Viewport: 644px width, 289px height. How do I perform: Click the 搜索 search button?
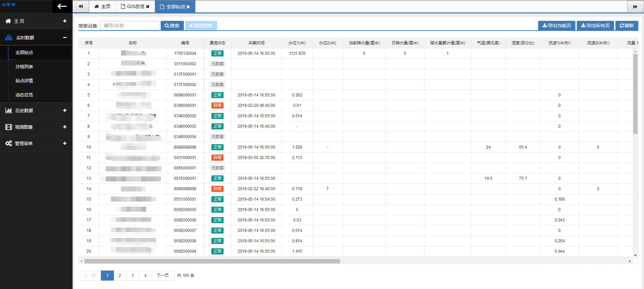172,26
